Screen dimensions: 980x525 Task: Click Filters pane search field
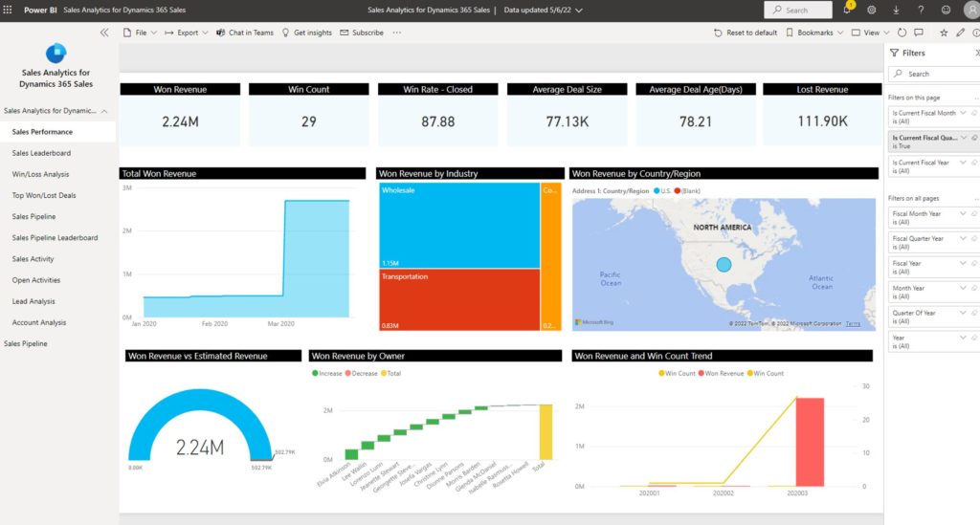point(934,74)
